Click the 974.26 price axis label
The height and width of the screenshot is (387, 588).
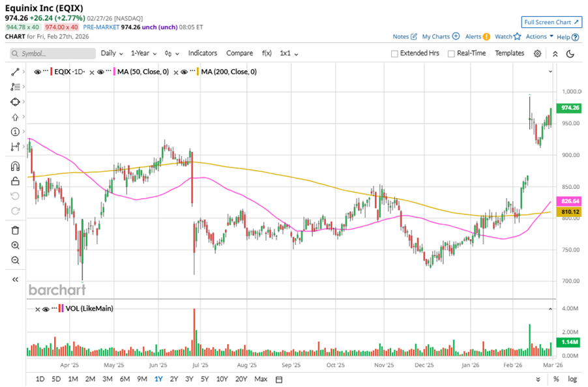[569, 108]
